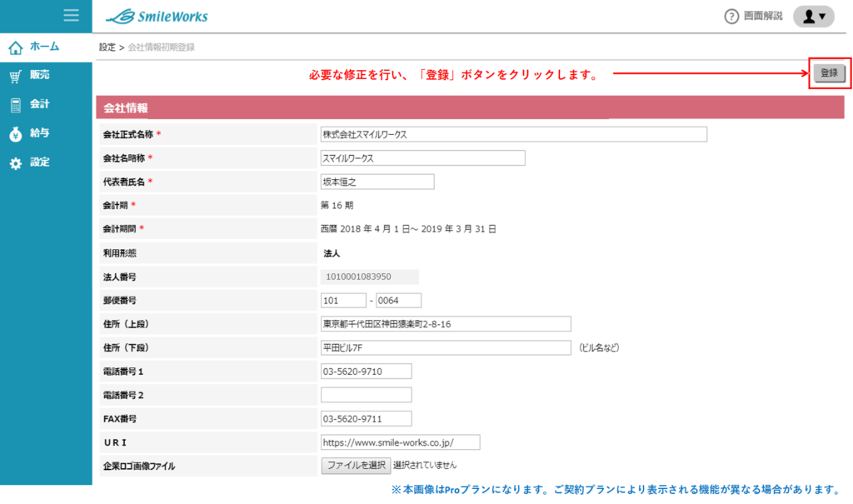Focus the 代表者氏名 field
The height and width of the screenshot is (504, 853).
point(377,182)
